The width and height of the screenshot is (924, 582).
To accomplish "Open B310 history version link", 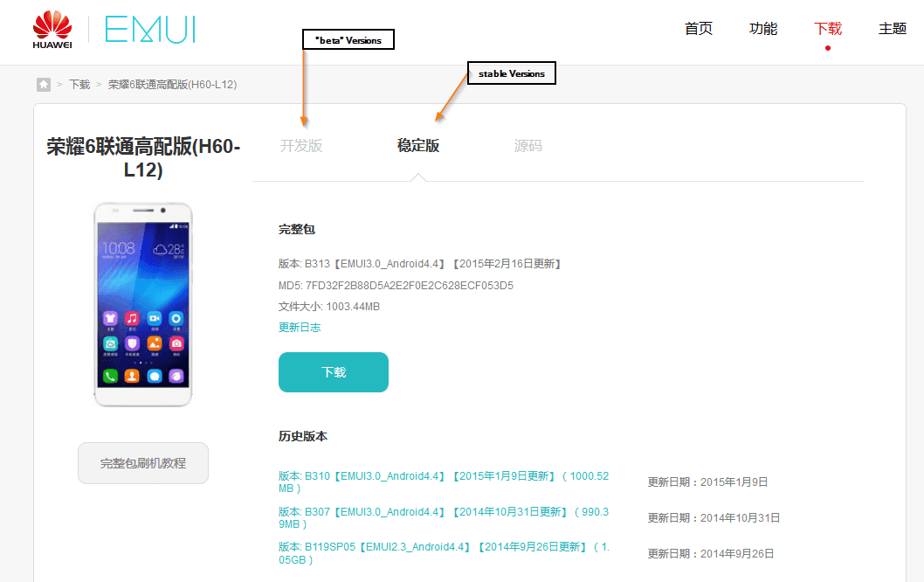I will pos(444,482).
